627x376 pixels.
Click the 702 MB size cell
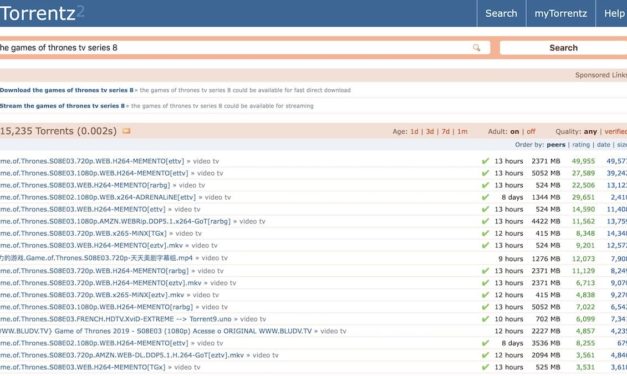pos(549,319)
